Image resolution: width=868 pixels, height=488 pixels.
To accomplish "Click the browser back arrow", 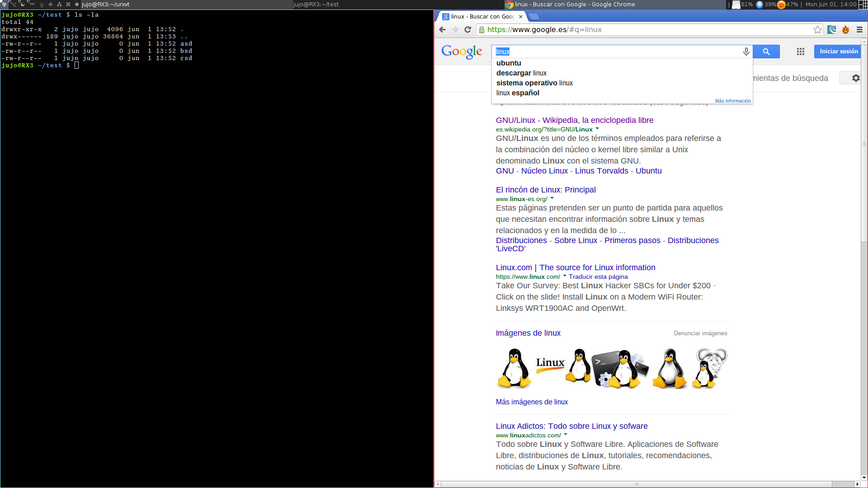I will 443,30.
